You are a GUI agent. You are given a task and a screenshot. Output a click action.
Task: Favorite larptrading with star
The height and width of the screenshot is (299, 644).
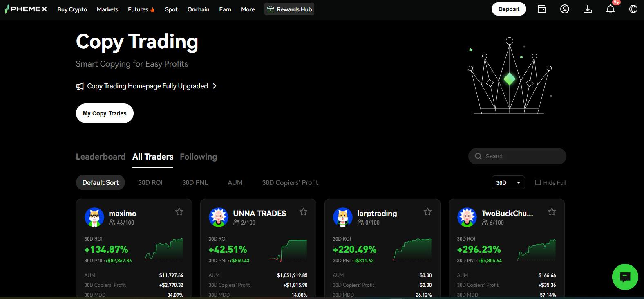point(427,211)
